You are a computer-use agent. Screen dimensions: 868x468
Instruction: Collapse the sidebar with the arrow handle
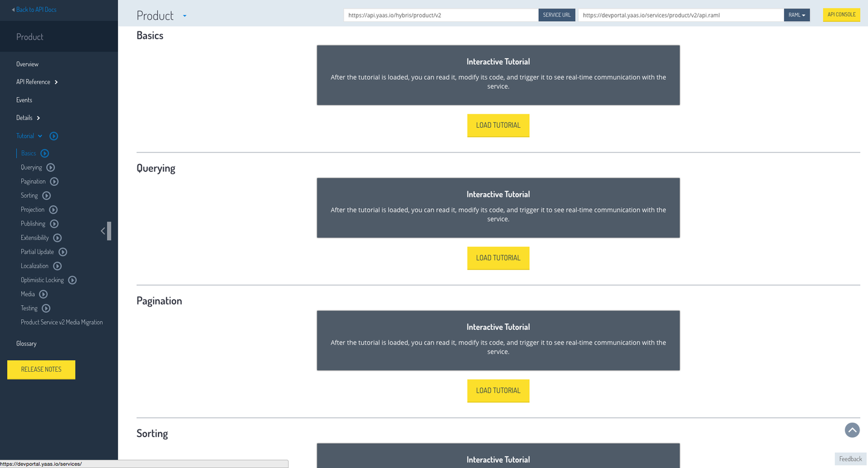point(105,231)
